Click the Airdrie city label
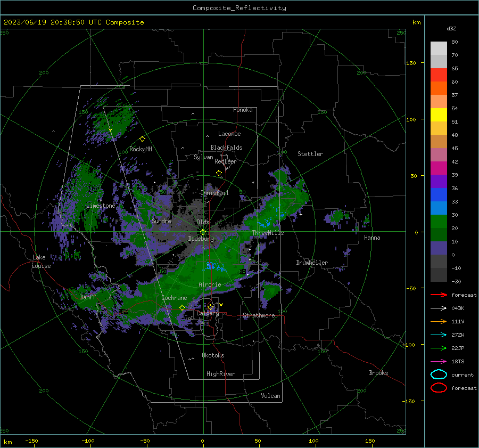 pos(210,284)
